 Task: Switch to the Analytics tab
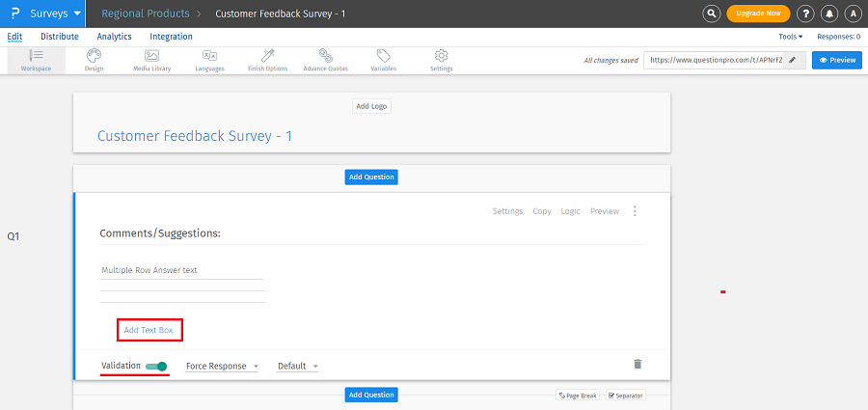pos(114,37)
